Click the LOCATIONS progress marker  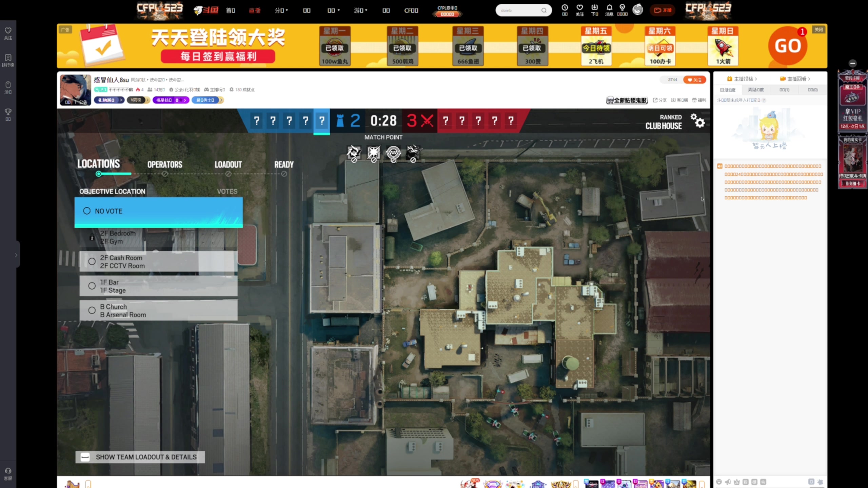pos(98,174)
